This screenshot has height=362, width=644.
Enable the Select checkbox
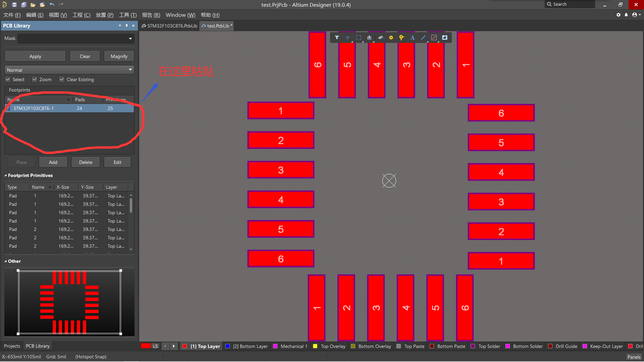click(x=8, y=79)
